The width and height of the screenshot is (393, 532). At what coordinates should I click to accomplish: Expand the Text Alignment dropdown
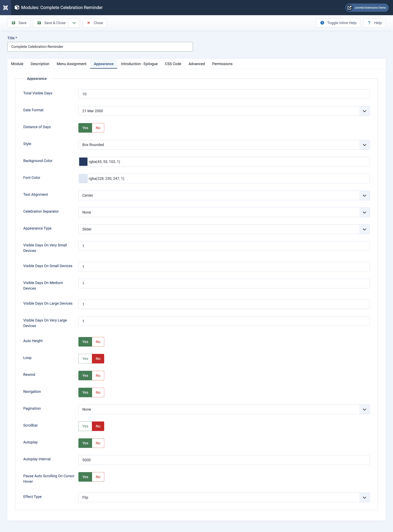coord(224,195)
